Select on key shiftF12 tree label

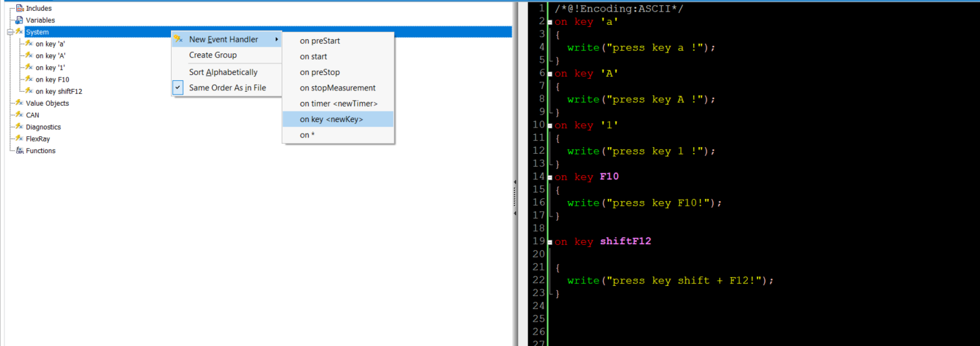59,91
